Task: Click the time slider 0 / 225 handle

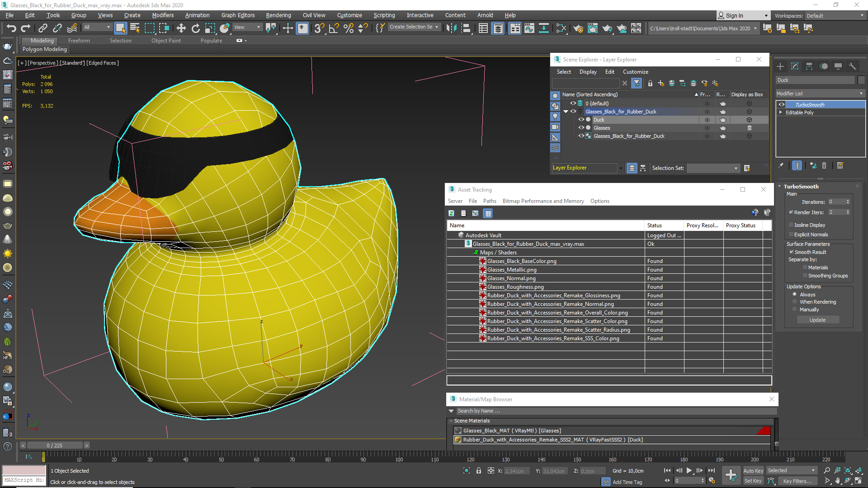Action: 54,446
